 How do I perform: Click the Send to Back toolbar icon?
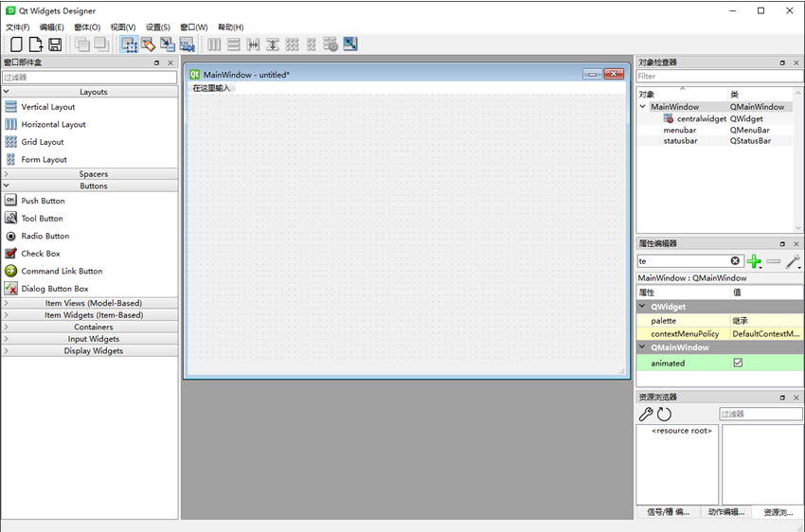coord(101,44)
